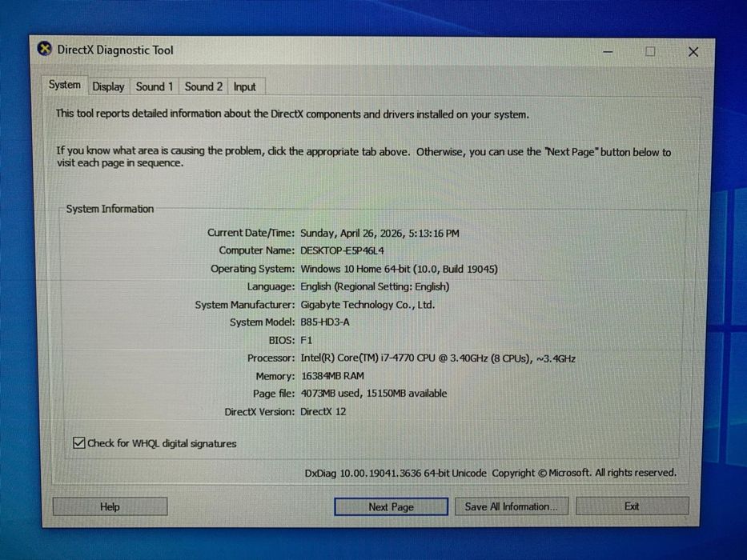Click the disabled maximize window button
This screenshot has height=560, width=747.
coord(650,51)
